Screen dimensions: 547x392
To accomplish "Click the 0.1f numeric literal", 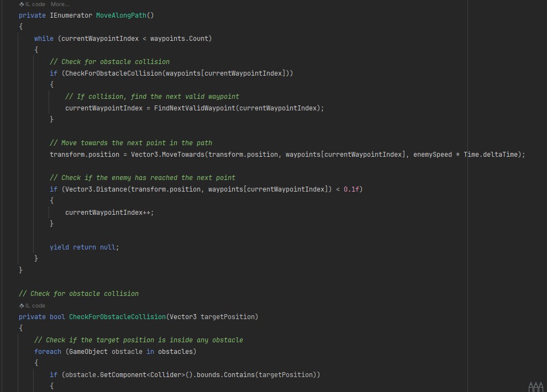I will tap(351, 189).
